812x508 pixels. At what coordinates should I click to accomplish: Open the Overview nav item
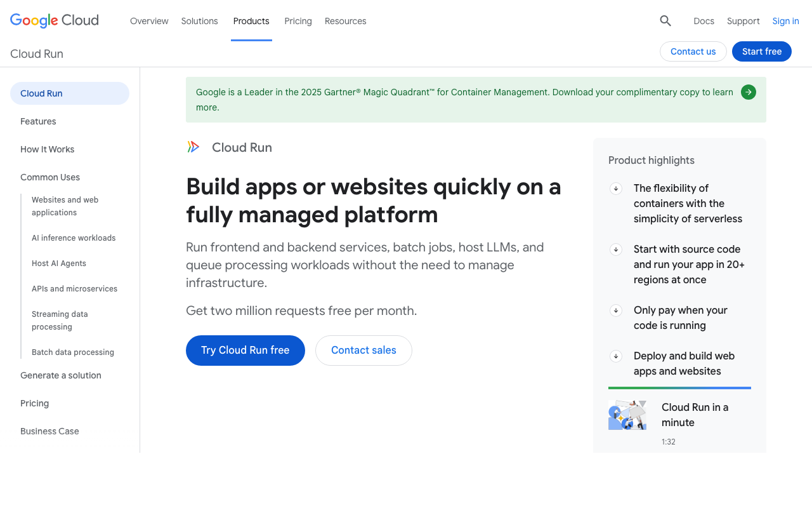tap(149, 21)
